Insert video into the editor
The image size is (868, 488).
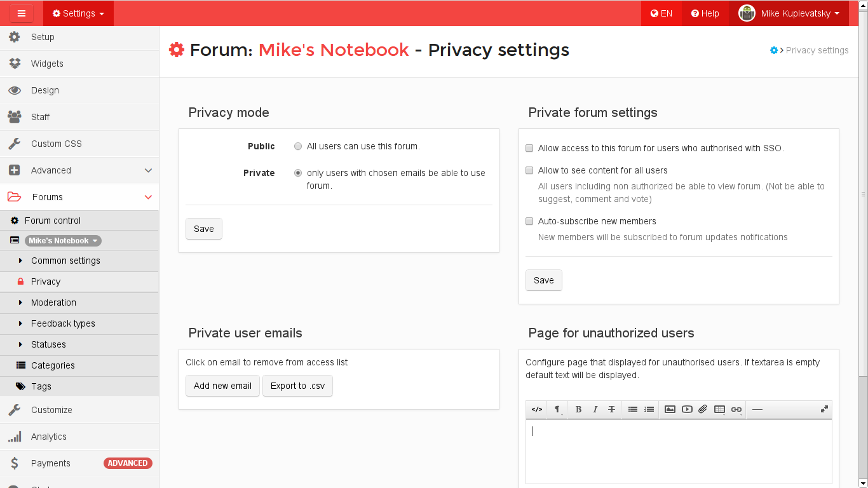point(687,409)
